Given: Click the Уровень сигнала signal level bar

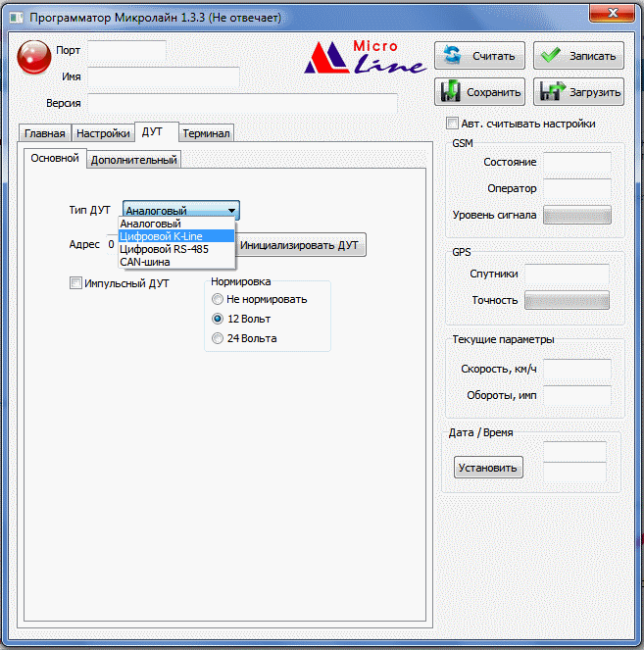Looking at the screenshot, I should point(576,215).
